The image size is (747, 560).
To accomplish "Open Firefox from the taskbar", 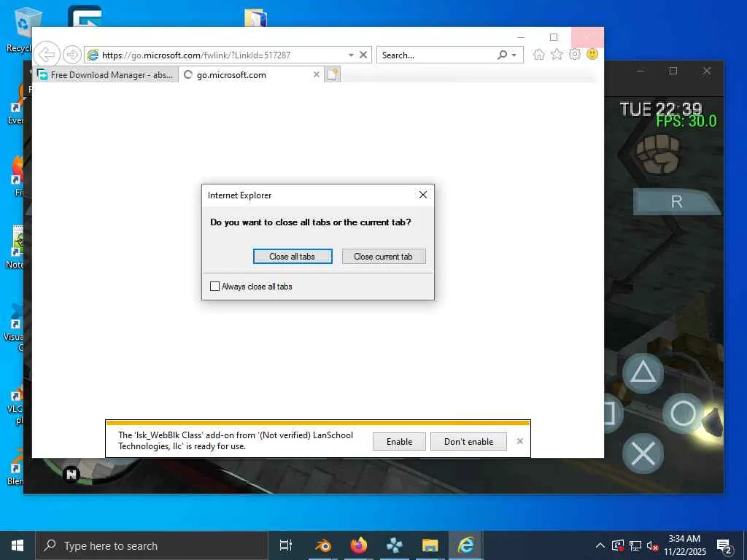I will (x=359, y=545).
